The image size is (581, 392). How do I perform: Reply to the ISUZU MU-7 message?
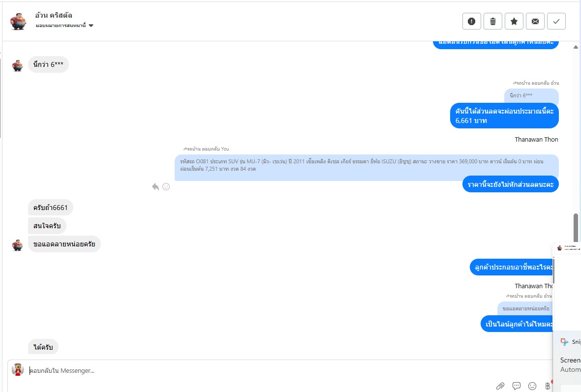[155, 187]
